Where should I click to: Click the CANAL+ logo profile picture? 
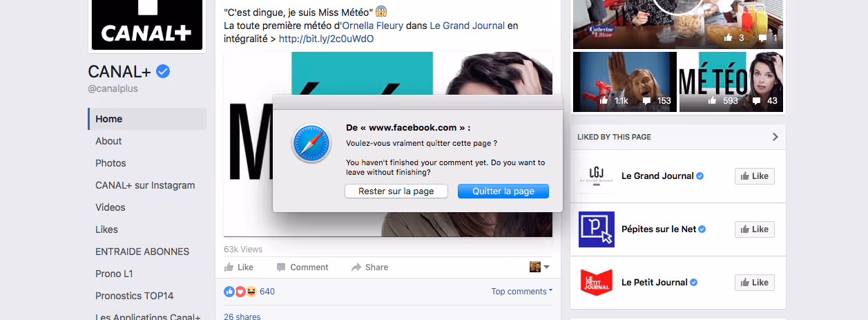click(147, 26)
